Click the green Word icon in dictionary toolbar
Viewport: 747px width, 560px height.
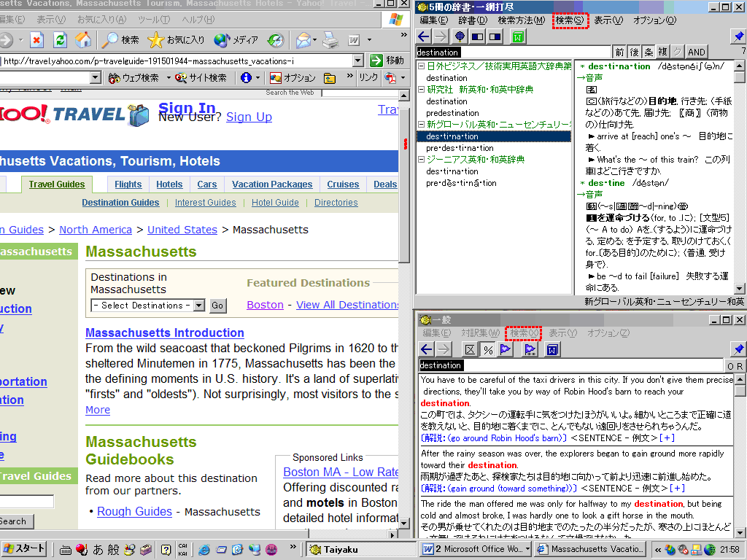pyautogui.click(x=518, y=36)
